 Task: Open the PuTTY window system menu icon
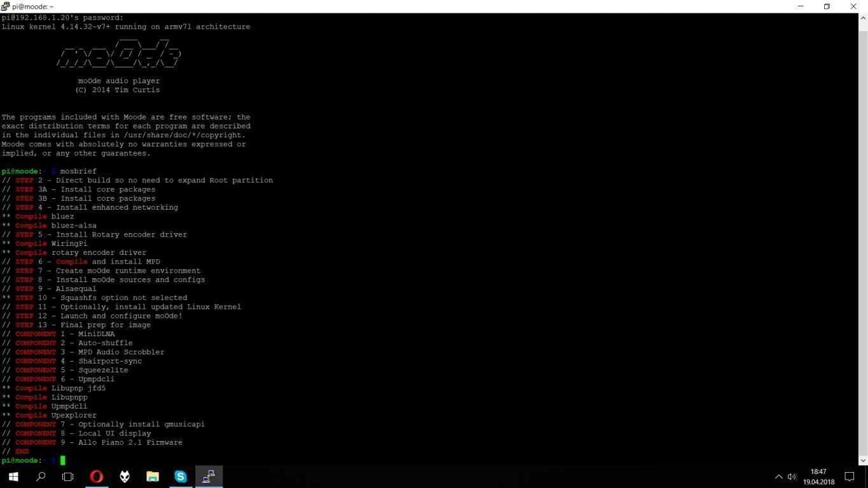point(5,6)
